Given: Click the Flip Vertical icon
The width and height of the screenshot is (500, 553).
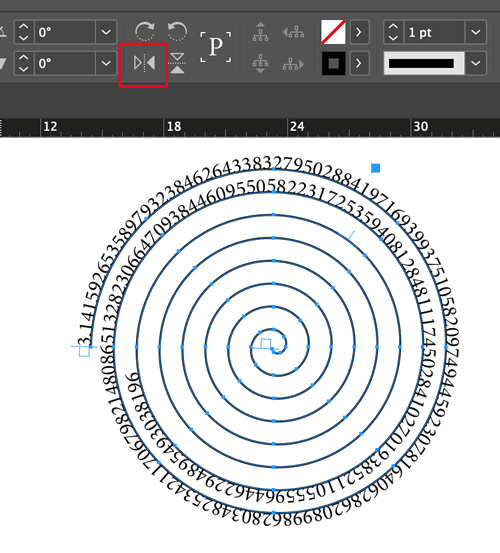Looking at the screenshot, I should 177,63.
